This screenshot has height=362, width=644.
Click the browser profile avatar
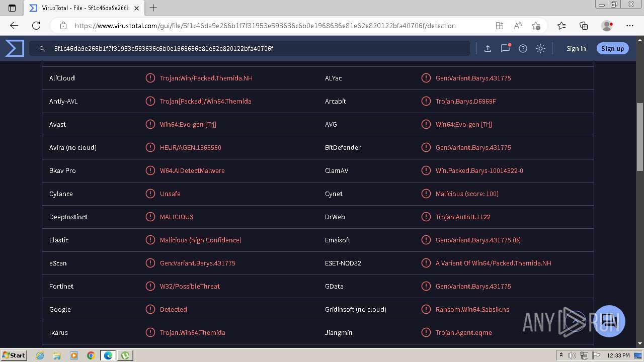[x=607, y=26]
